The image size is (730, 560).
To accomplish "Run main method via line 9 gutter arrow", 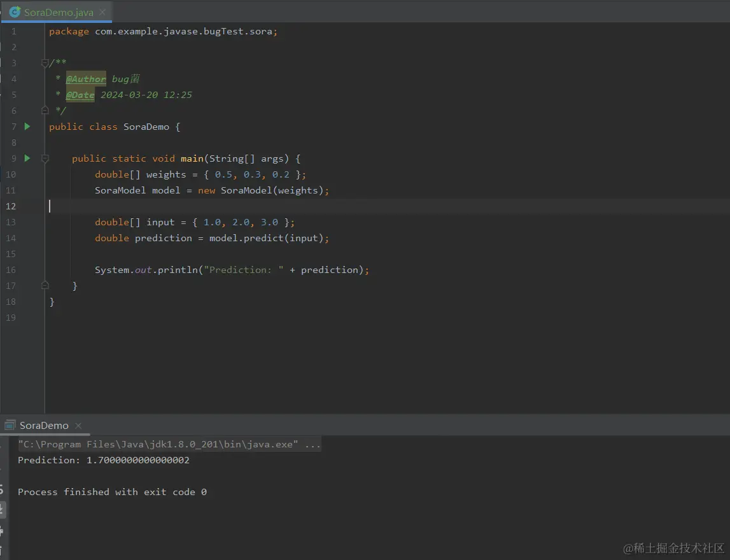I will point(27,158).
